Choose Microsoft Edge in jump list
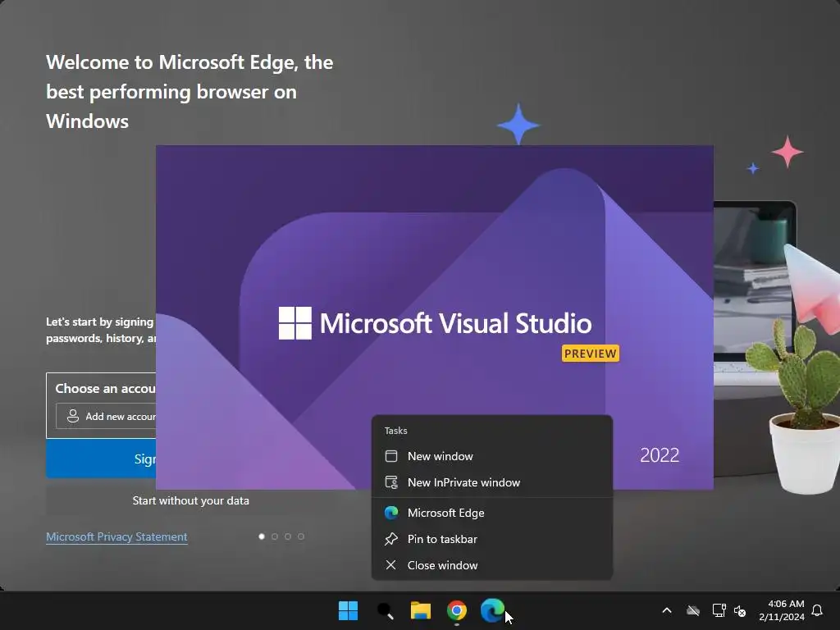 point(492,513)
